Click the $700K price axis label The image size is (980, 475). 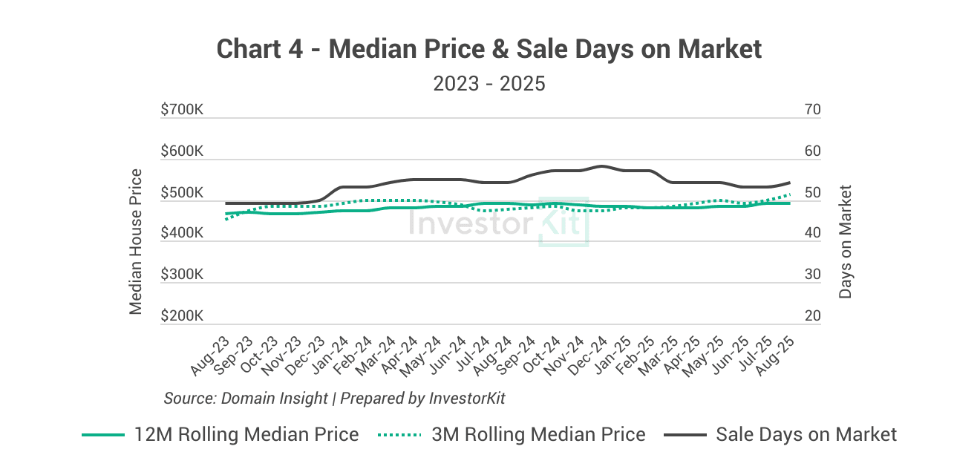pos(182,110)
